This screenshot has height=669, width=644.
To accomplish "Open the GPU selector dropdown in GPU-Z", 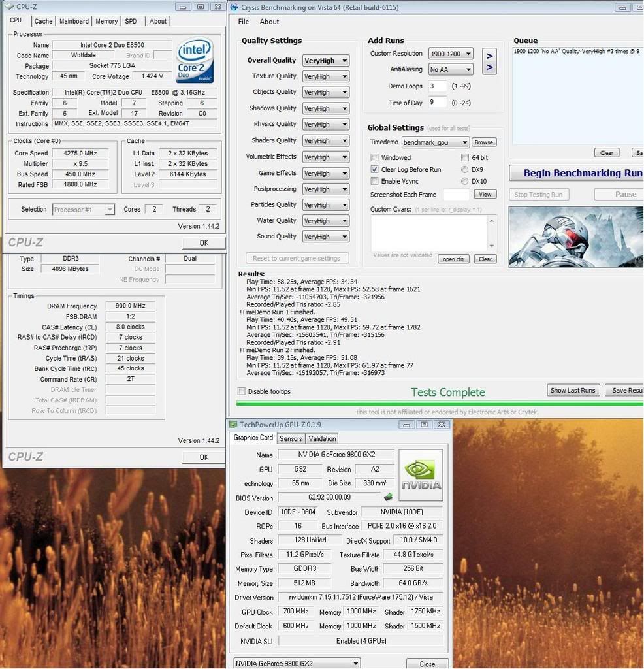I will [297, 664].
